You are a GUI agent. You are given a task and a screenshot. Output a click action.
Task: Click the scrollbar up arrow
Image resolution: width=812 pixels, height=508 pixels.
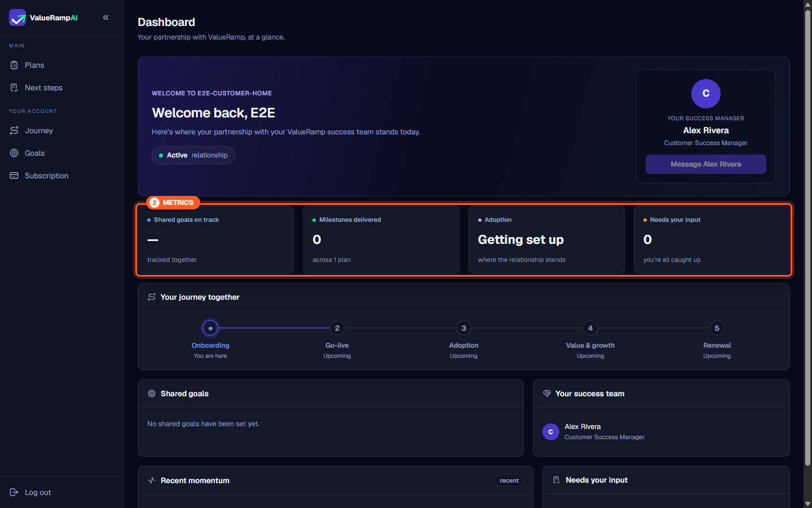807,4
